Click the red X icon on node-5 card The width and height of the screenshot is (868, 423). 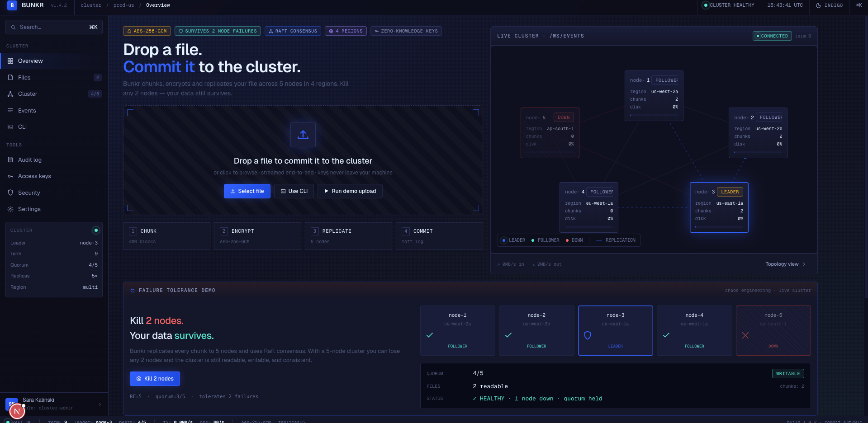click(x=745, y=335)
